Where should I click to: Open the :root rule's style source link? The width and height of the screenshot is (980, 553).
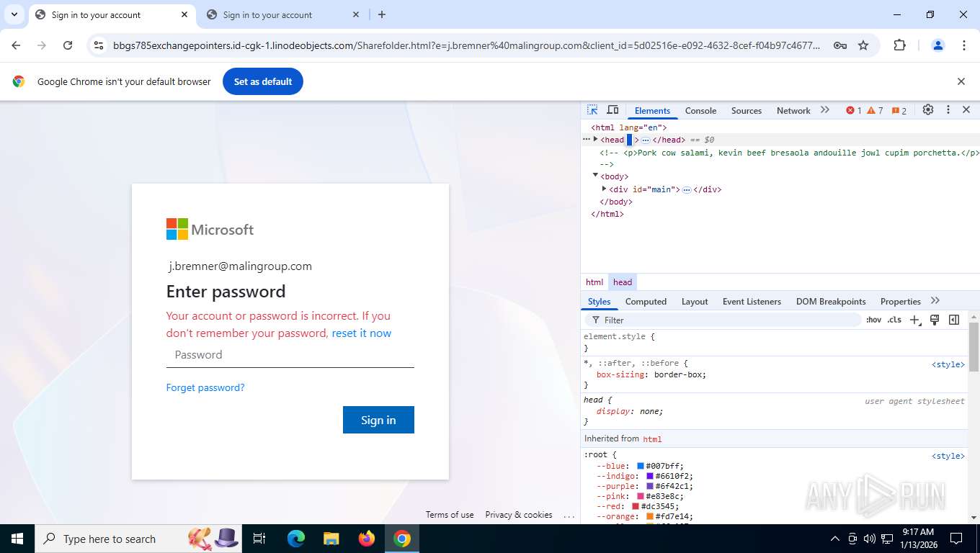948,456
